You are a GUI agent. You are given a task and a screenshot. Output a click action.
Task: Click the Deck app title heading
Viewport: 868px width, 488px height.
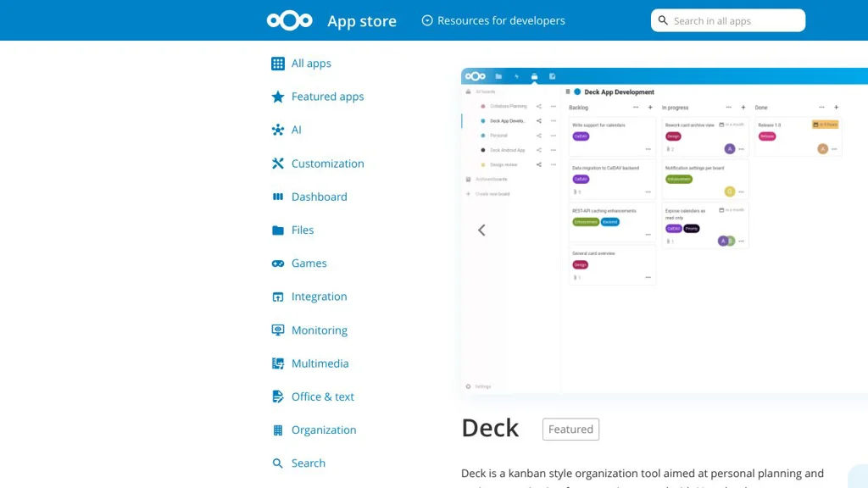pos(490,428)
